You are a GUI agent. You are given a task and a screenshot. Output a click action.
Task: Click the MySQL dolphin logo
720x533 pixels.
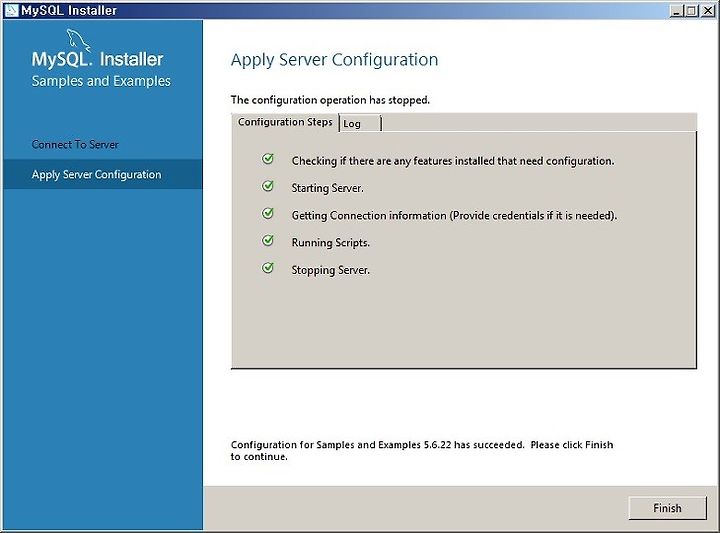78,39
